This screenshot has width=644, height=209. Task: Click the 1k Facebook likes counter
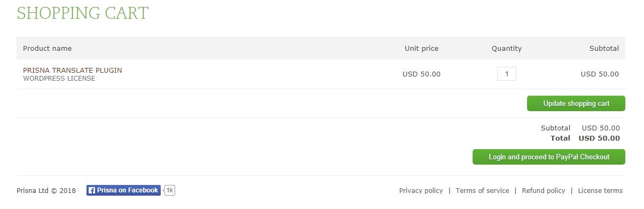coord(169,190)
